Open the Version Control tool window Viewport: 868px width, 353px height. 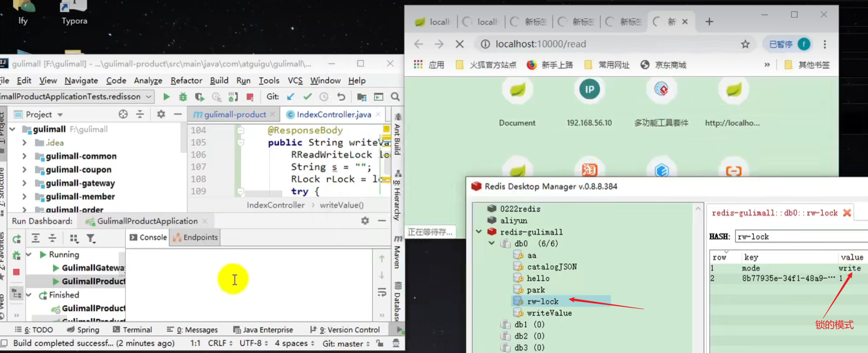[345, 330]
